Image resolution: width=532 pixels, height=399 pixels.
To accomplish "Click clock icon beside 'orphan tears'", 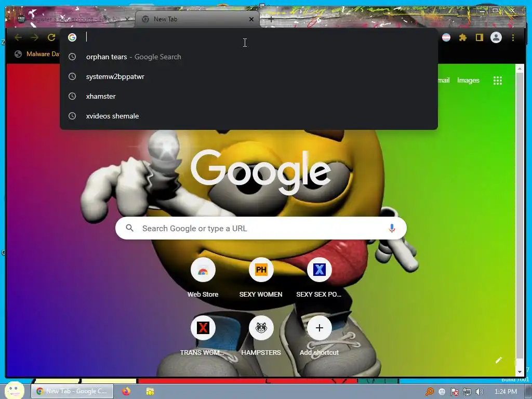I will click(x=72, y=57).
